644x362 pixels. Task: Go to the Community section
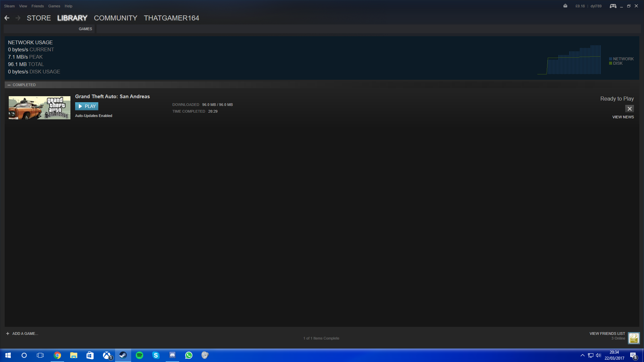pyautogui.click(x=115, y=18)
